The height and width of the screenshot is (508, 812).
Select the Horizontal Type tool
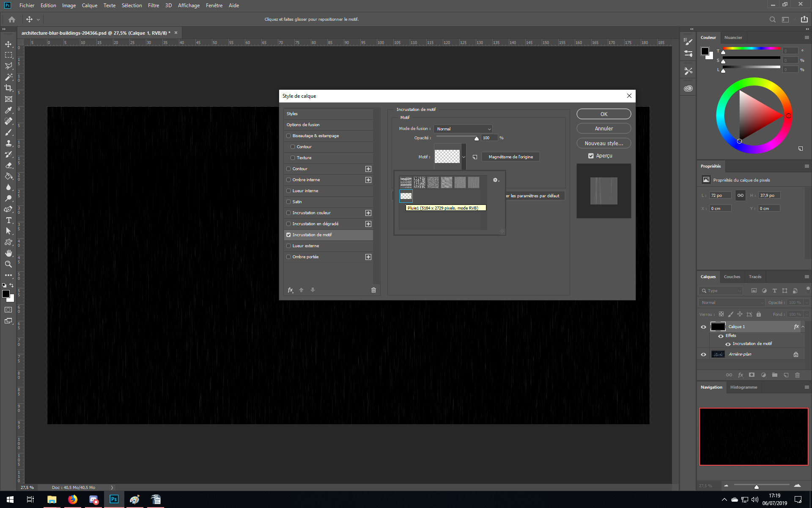(x=8, y=220)
